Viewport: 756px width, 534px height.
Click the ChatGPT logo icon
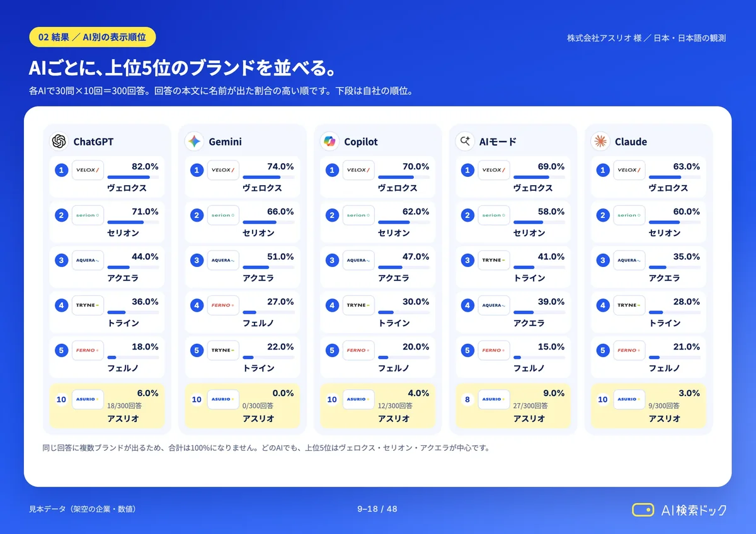(x=59, y=142)
